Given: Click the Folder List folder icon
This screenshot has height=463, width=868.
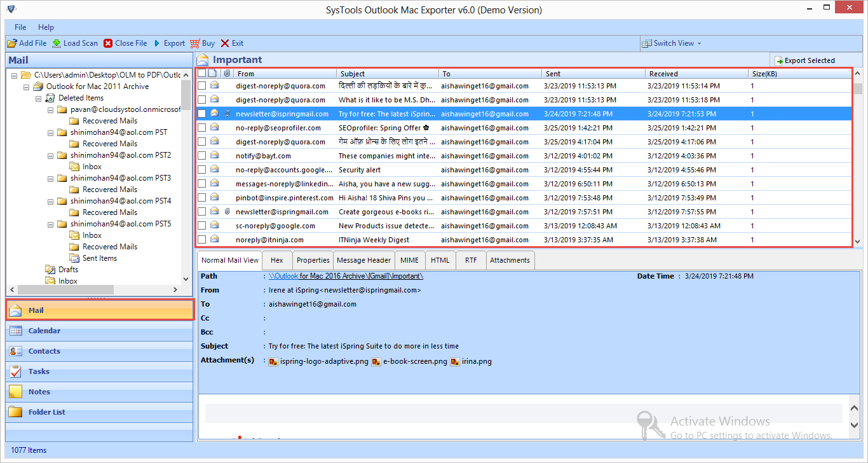Looking at the screenshot, I should tap(16, 412).
